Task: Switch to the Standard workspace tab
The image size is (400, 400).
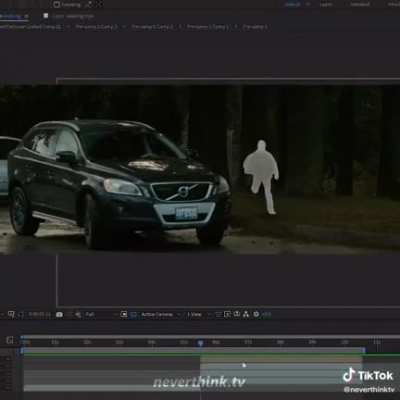Action: (x=360, y=4)
